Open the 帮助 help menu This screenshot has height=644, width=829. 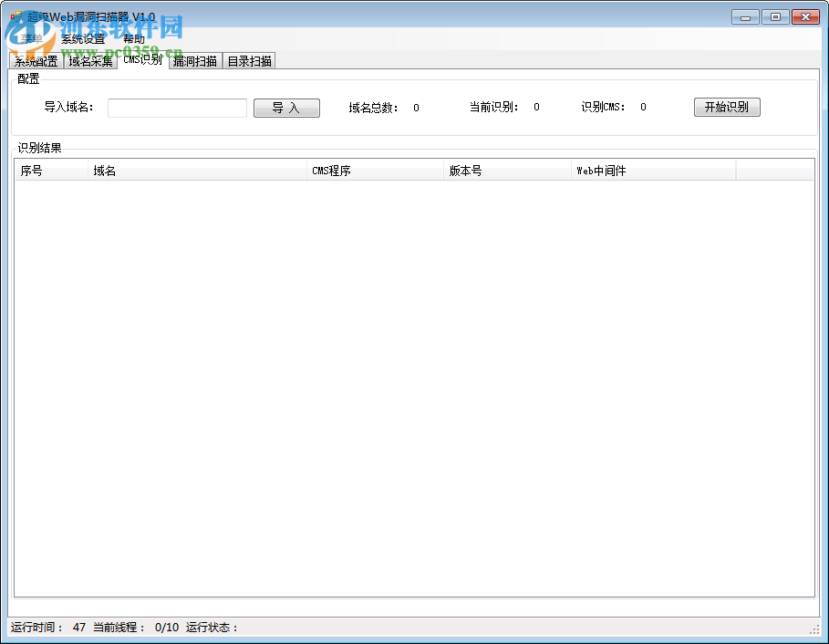point(133,38)
